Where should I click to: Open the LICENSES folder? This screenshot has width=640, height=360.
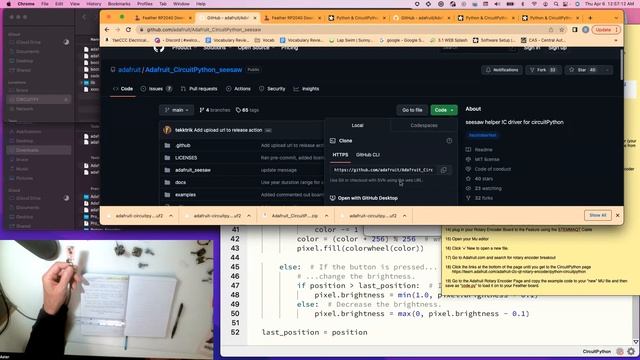186,158
